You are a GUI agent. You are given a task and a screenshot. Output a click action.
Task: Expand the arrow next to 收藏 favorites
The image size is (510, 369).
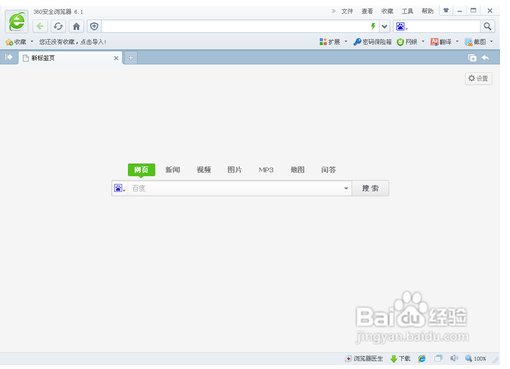coord(32,42)
